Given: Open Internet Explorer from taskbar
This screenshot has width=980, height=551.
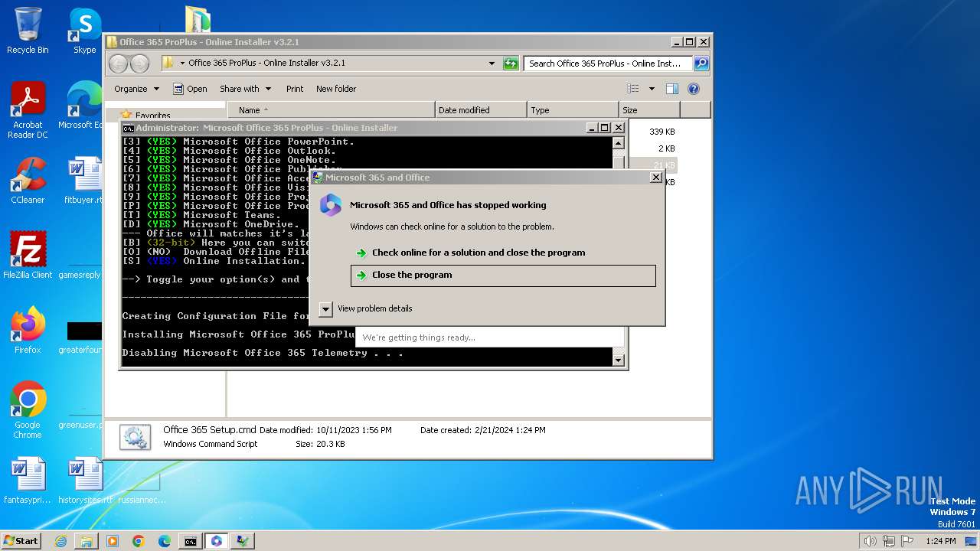Looking at the screenshot, I should click(60, 541).
